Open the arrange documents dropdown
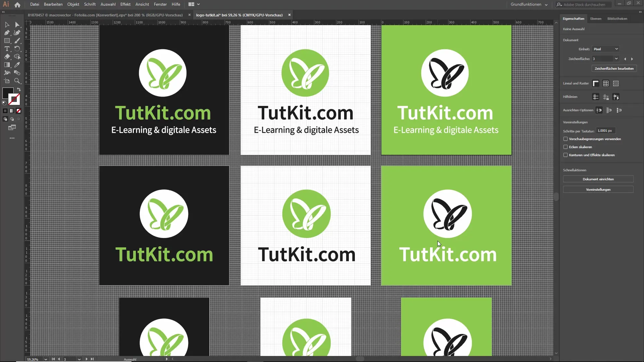This screenshot has width=644, height=362. point(194,4)
